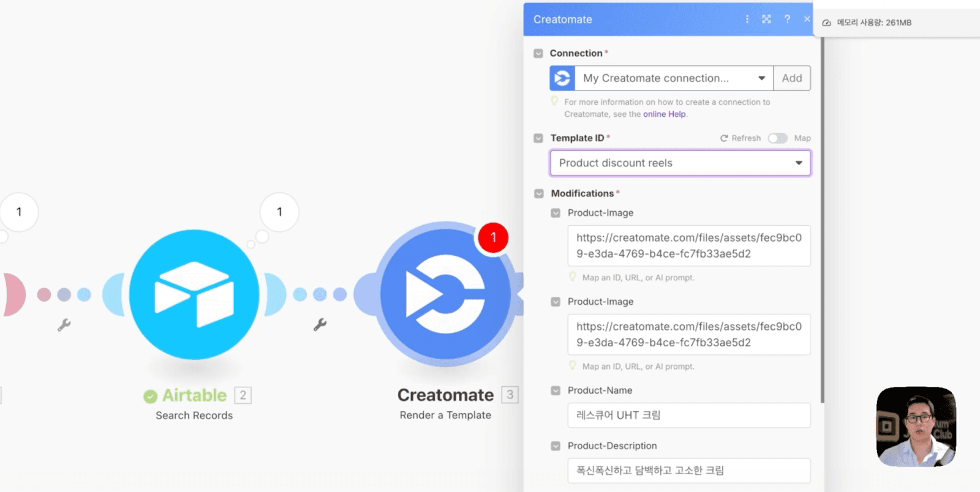Toggle the Template ID field checkbox

click(x=538, y=138)
